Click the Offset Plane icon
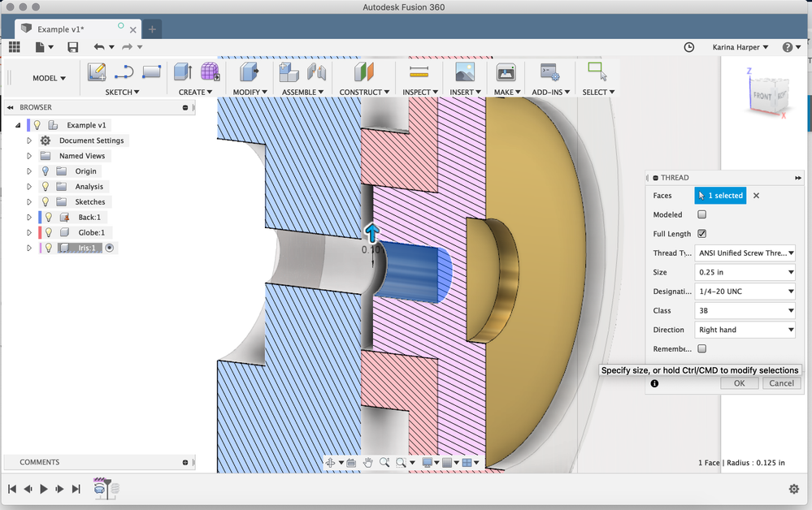 (x=364, y=72)
